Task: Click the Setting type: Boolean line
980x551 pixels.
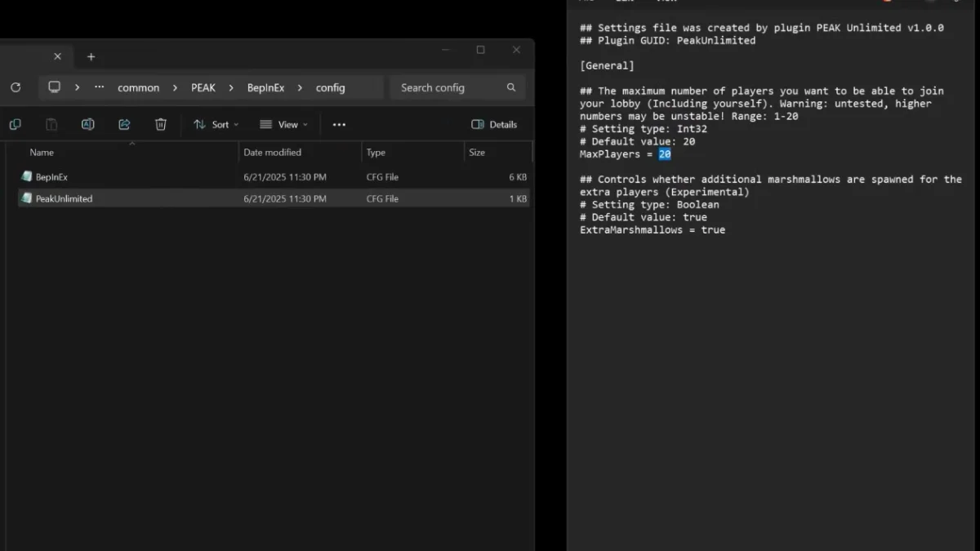Action: pyautogui.click(x=649, y=204)
